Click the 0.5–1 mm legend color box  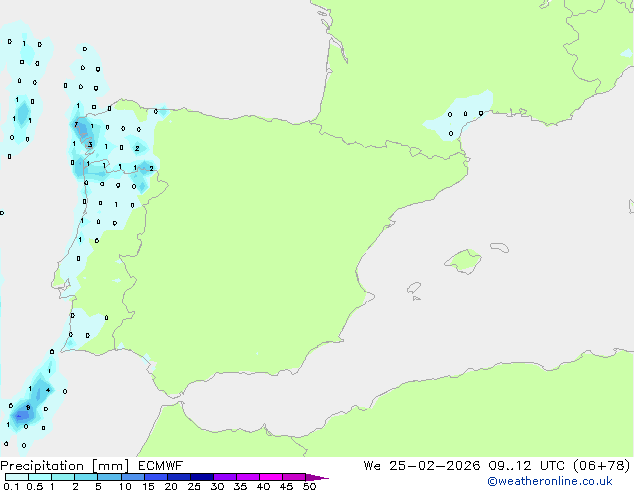pos(40,477)
